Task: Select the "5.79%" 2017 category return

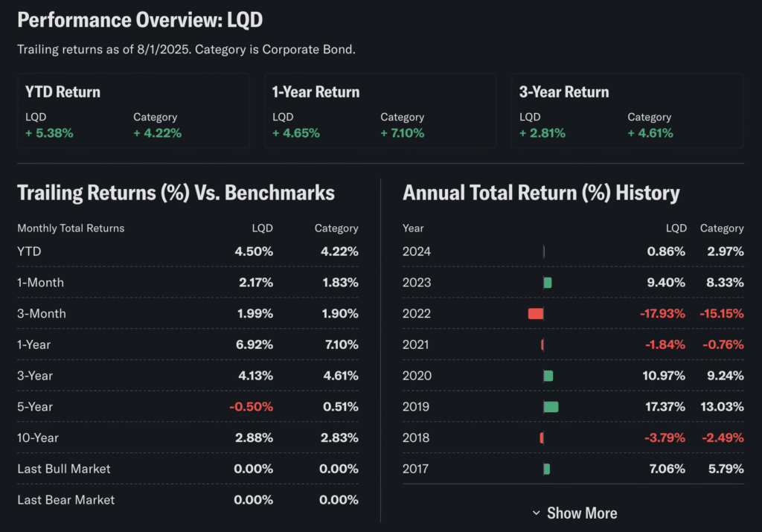Action: [x=726, y=469]
